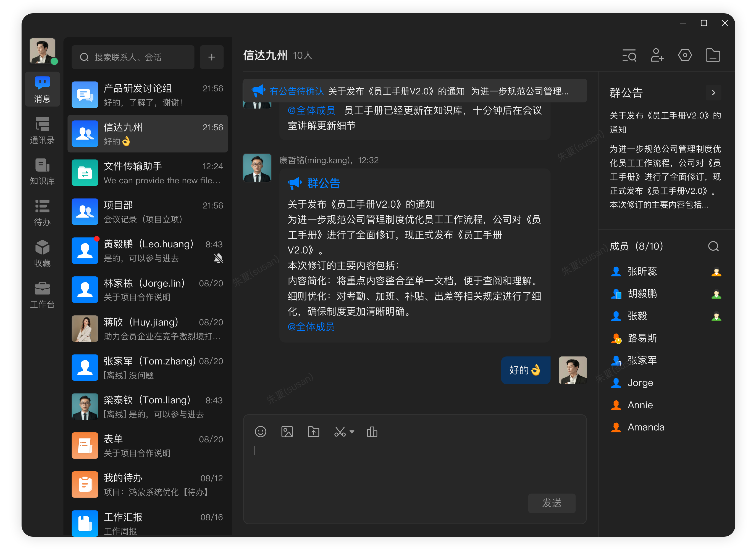Expand the full 群公告 panel via the chevron
756x550 pixels.
click(x=714, y=92)
